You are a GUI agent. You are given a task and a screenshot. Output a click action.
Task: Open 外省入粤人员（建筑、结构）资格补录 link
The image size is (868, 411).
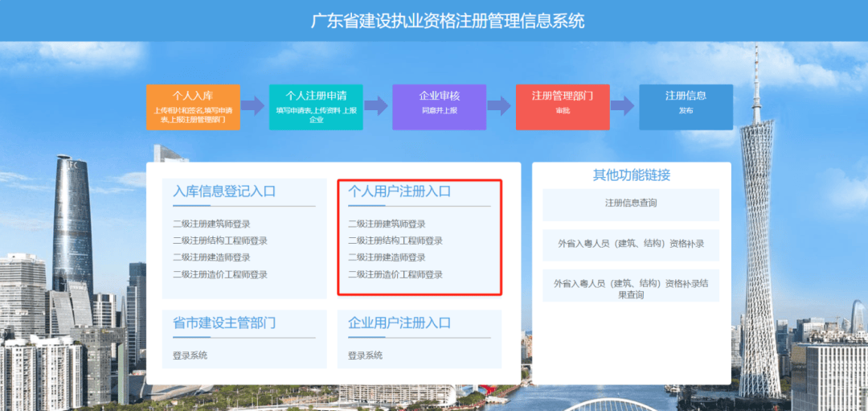(631, 244)
